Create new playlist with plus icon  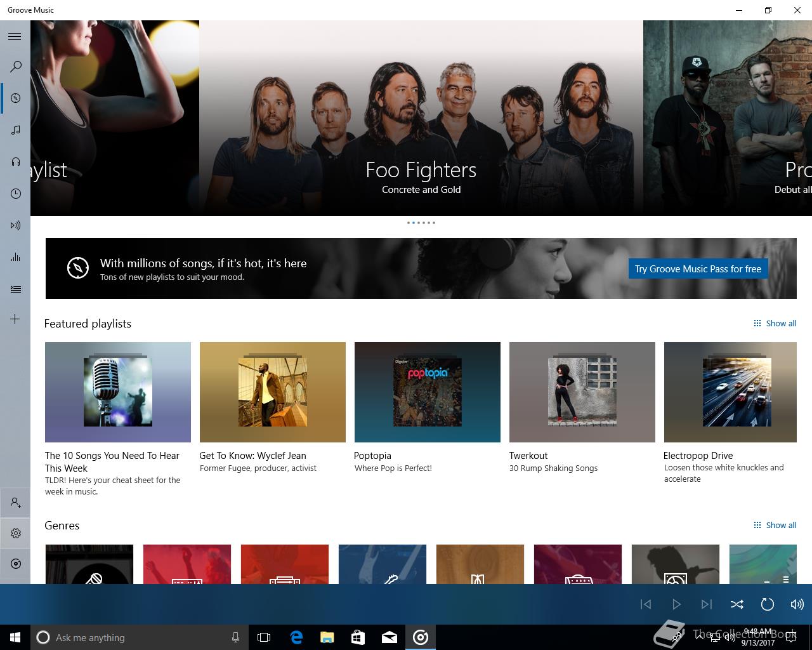click(15, 319)
